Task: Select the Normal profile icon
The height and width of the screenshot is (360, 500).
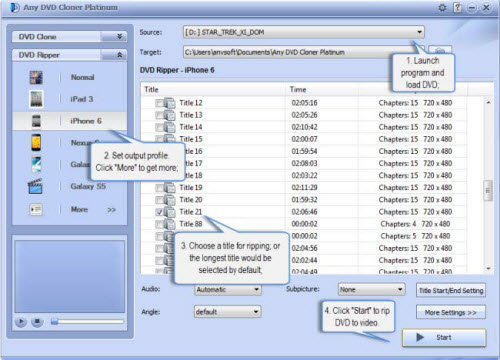Action: pos(36,77)
